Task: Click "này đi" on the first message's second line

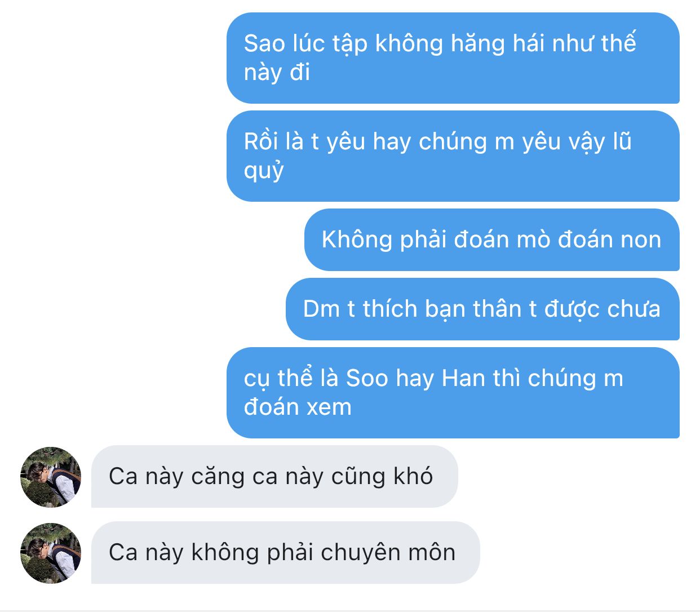Action: click(277, 73)
